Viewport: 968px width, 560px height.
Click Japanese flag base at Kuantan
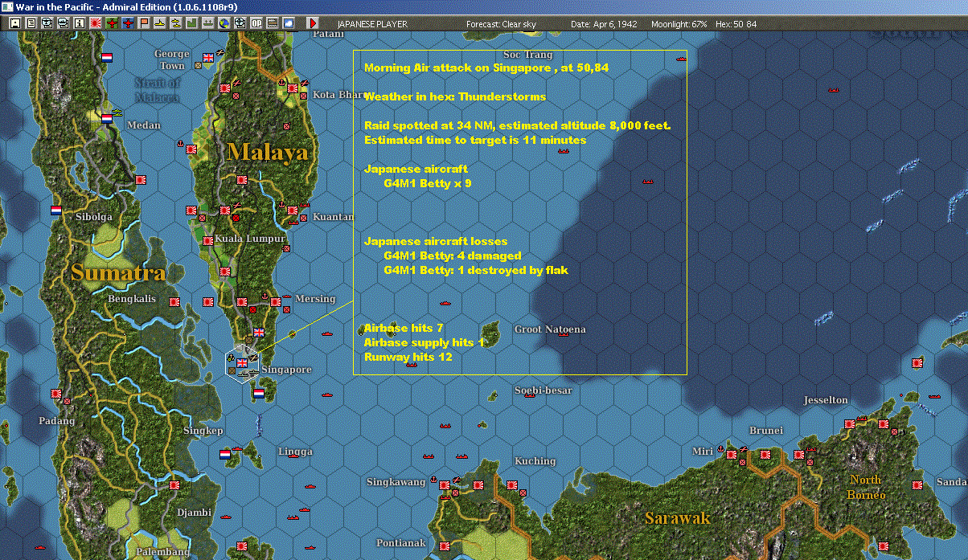293,211
